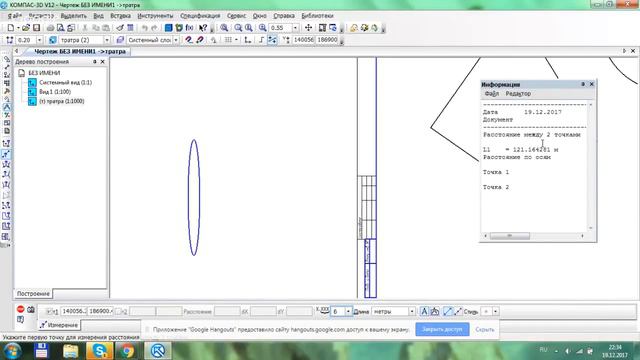Pin the Дерево построения panel
Image resolution: width=640 pixels, height=360 pixels.
95,62
